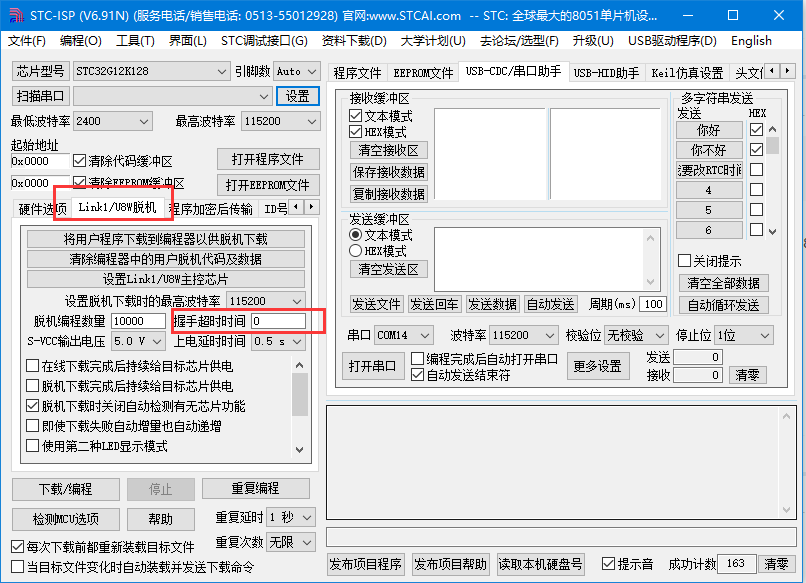The width and height of the screenshot is (806, 583).
Task: Enable 编程完成后自动打开串口 checkbox
Action: point(417,358)
